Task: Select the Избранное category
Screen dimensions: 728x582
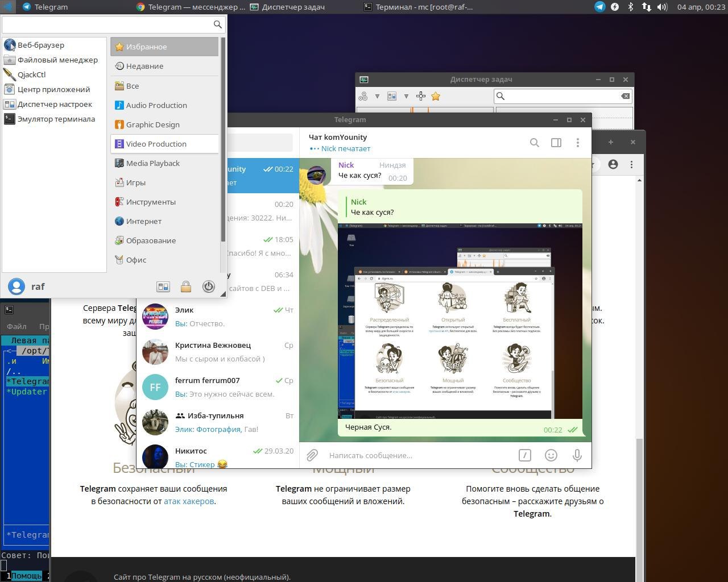Action: point(164,47)
